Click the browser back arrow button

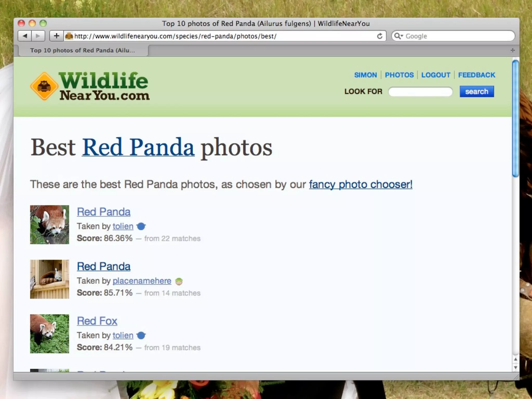coord(25,36)
